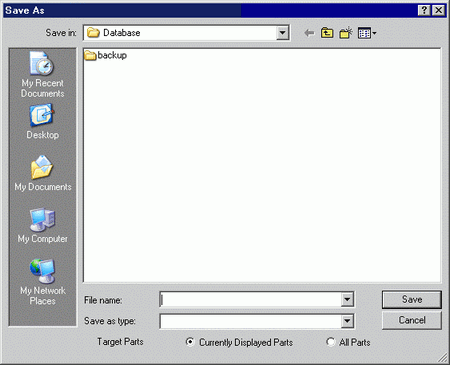The image size is (450, 365).
Task: Open My Network Places shortcut
Action: [43, 282]
